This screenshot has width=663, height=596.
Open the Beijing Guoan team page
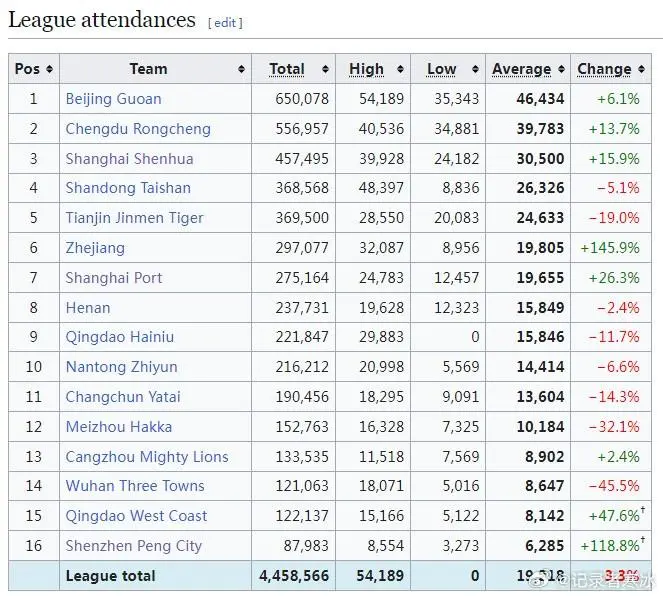coord(113,99)
